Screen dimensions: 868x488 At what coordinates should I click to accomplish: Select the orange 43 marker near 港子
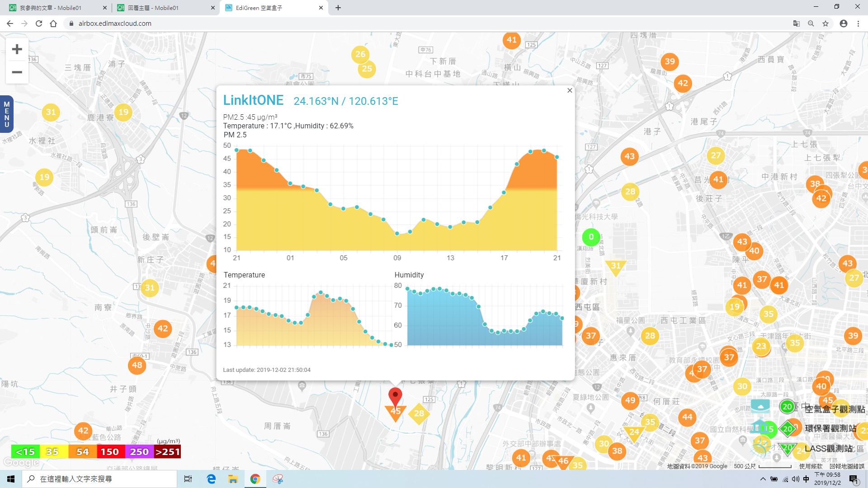(x=630, y=156)
